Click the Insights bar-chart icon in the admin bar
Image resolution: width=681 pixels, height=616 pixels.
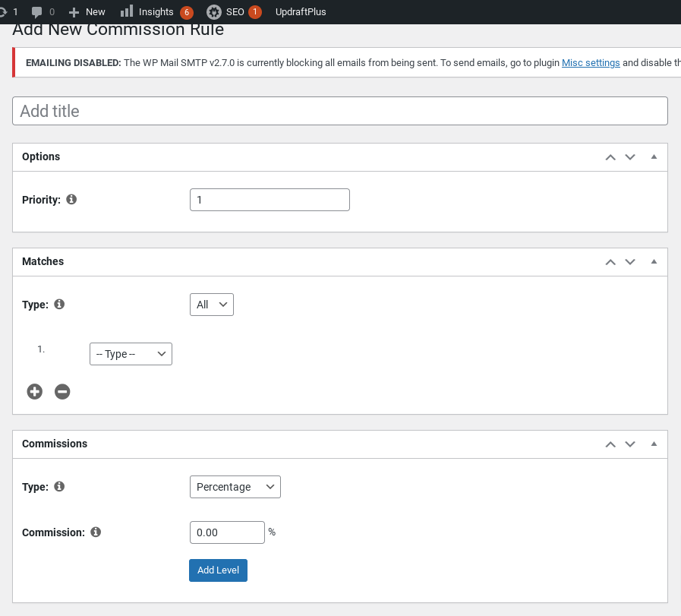(126, 11)
